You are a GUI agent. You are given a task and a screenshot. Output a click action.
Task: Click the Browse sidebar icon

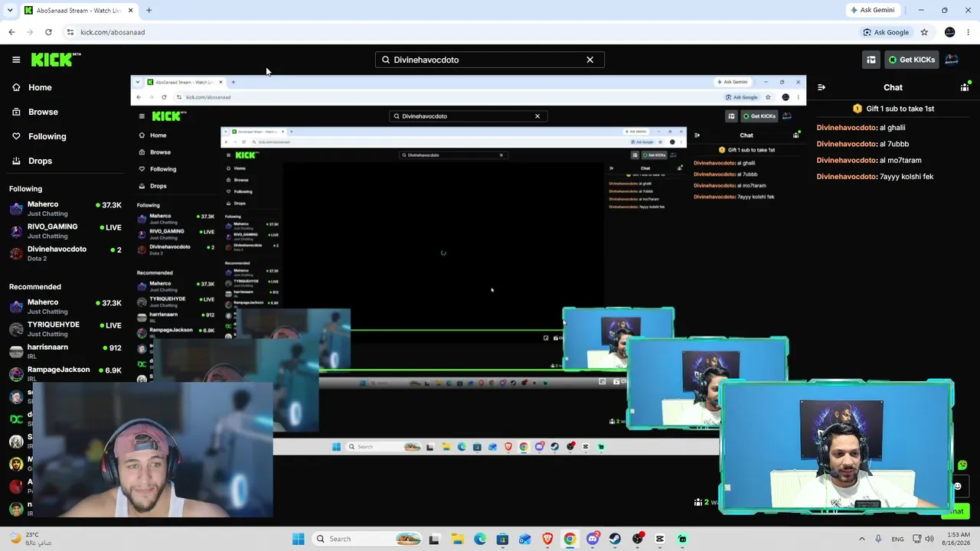[16, 112]
